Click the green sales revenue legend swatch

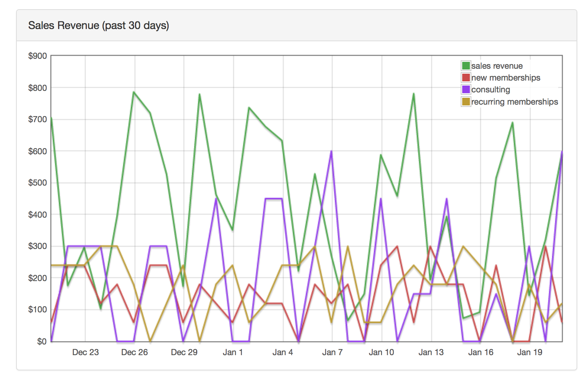[x=466, y=66]
